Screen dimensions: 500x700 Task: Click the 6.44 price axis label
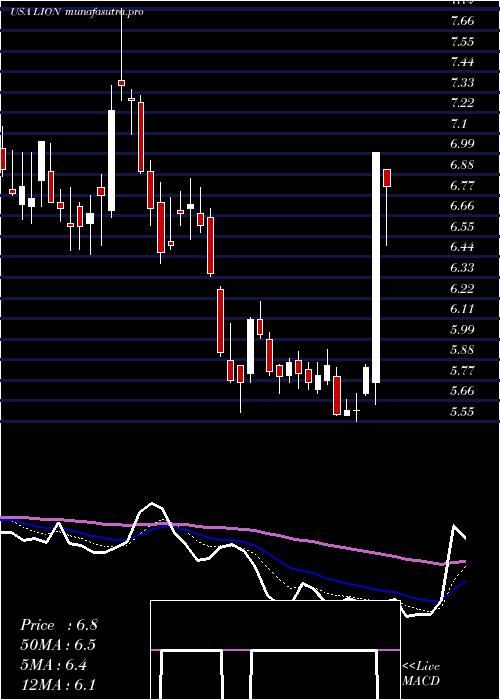[x=462, y=247]
